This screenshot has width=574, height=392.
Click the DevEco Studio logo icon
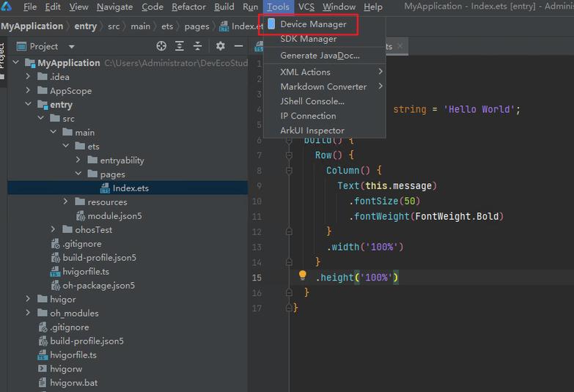pyautogui.click(x=6, y=6)
